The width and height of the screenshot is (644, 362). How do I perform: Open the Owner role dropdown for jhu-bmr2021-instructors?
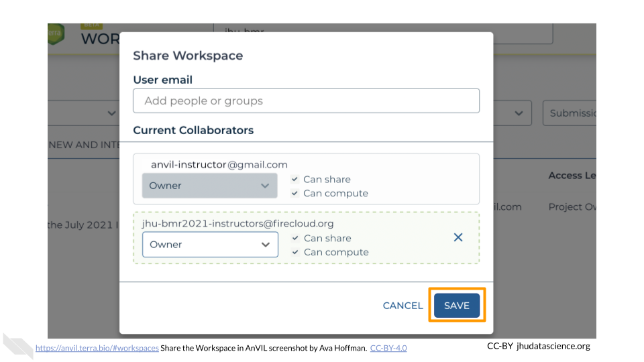(x=210, y=245)
